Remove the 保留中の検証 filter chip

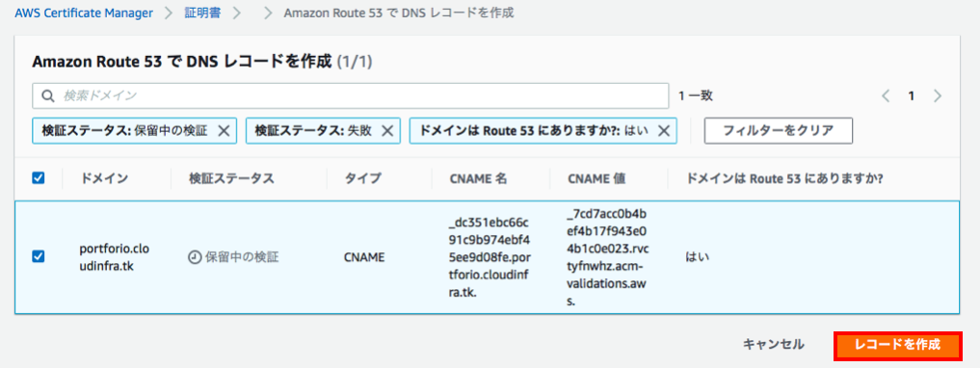(224, 131)
